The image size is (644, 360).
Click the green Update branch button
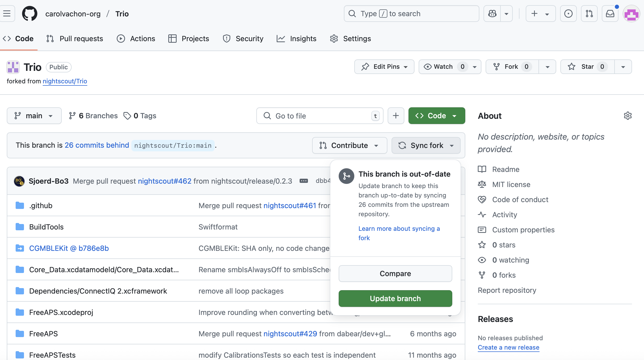click(x=395, y=299)
